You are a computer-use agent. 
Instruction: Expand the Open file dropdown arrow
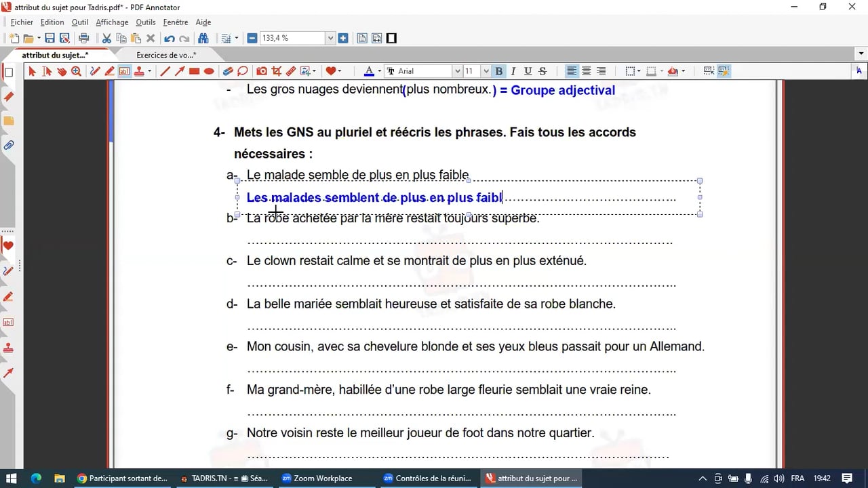coord(39,39)
